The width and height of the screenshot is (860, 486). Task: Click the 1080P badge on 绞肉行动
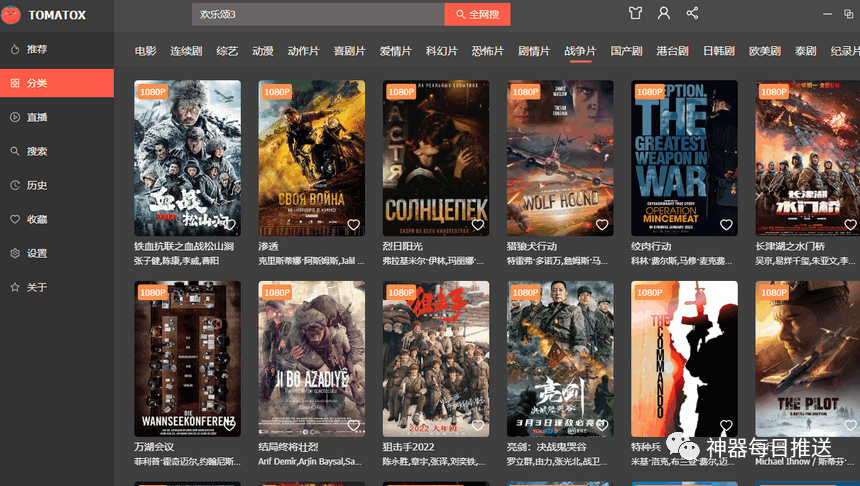click(x=649, y=92)
